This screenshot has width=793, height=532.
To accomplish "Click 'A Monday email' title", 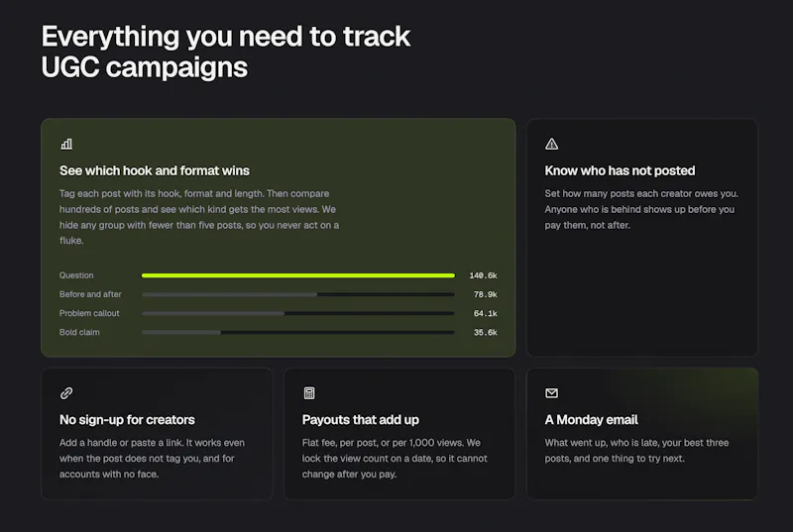I will coord(591,420).
